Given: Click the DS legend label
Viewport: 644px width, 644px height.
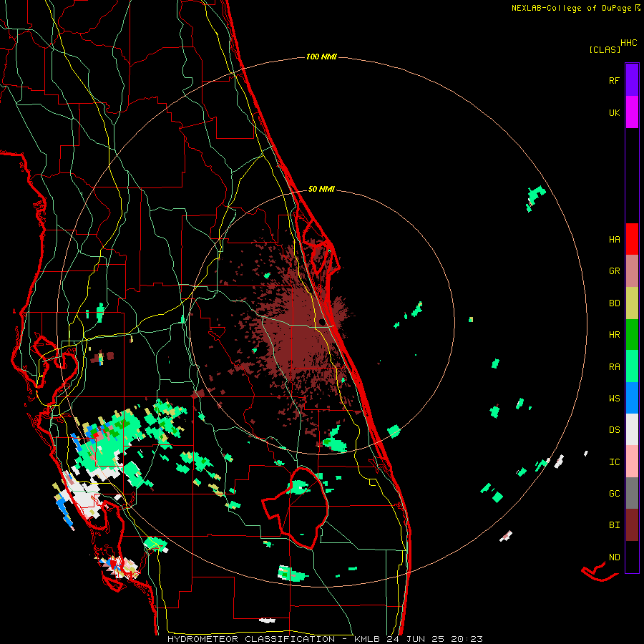Looking at the screenshot, I should pos(614,430).
